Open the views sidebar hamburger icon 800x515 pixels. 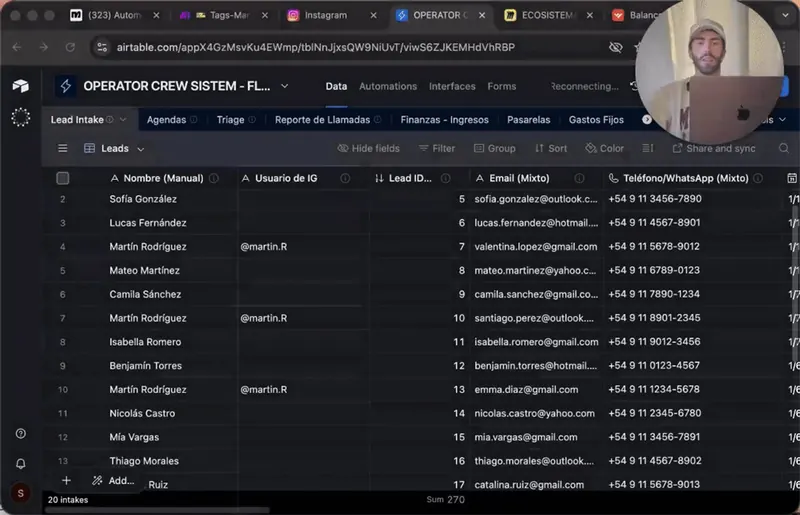point(63,149)
